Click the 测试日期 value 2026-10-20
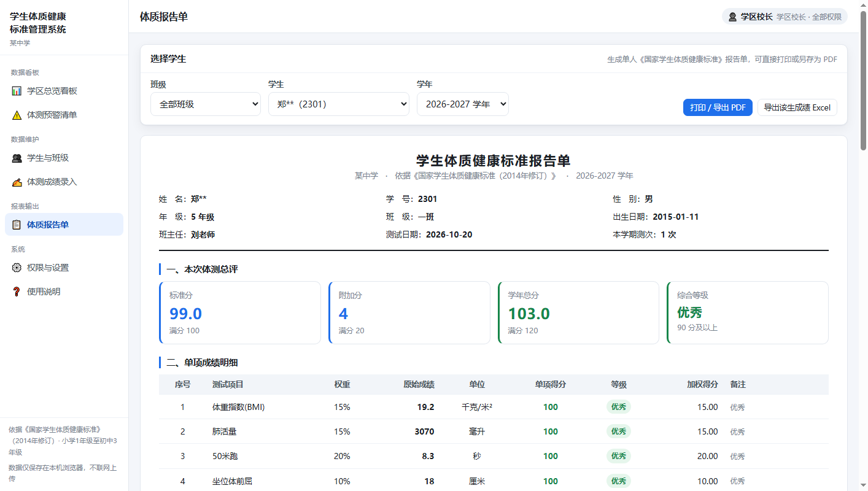The height and width of the screenshot is (491, 868). [x=449, y=234]
